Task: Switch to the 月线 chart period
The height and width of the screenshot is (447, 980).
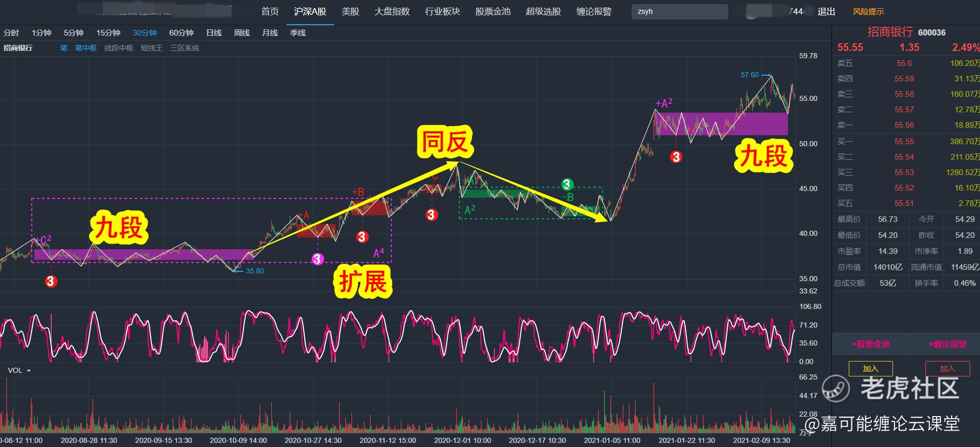Action: coord(270,32)
